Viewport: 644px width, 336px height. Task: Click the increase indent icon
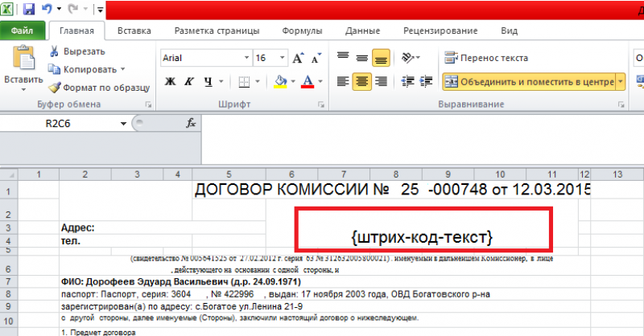[x=426, y=81]
